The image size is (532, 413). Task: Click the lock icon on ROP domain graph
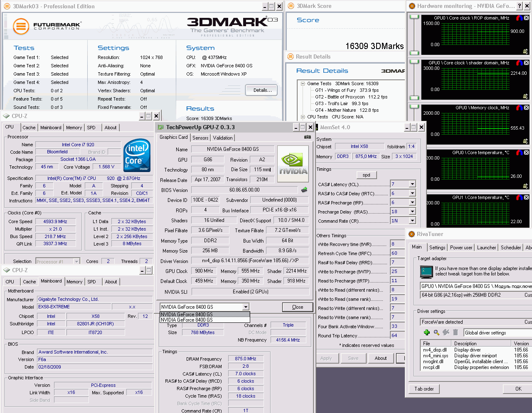pos(526,52)
